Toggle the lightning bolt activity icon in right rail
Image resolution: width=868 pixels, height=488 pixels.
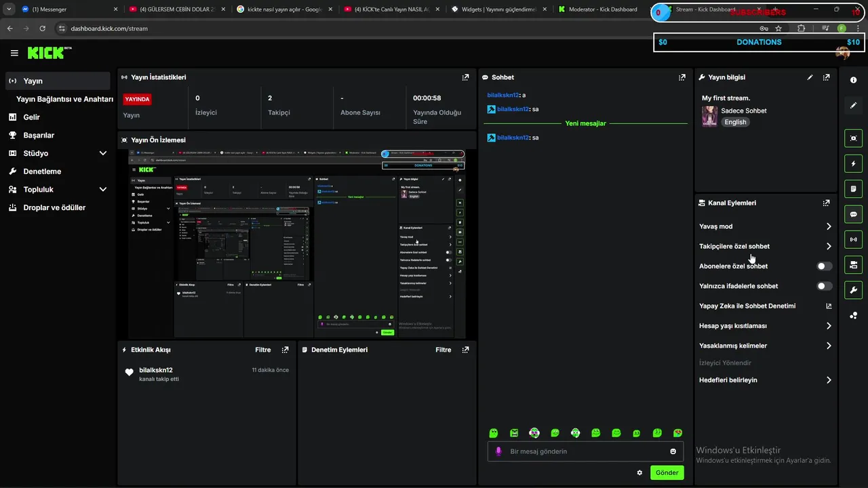click(x=854, y=163)
